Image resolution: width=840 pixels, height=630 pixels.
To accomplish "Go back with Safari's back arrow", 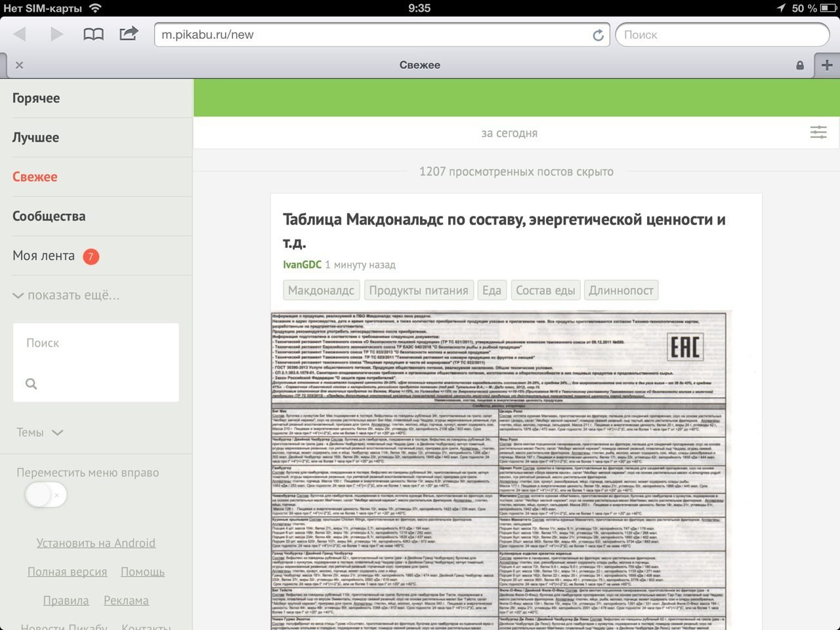I will (20, 34).
